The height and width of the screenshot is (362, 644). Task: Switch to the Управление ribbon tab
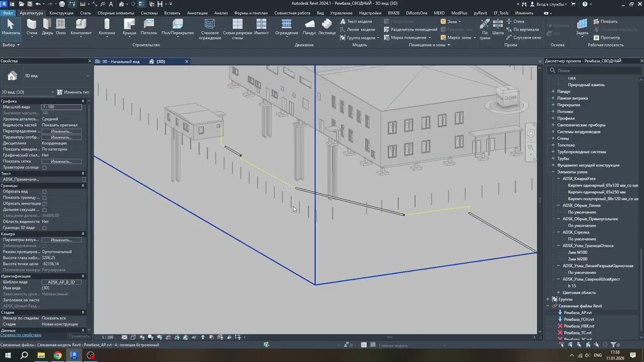pos(341,13)
